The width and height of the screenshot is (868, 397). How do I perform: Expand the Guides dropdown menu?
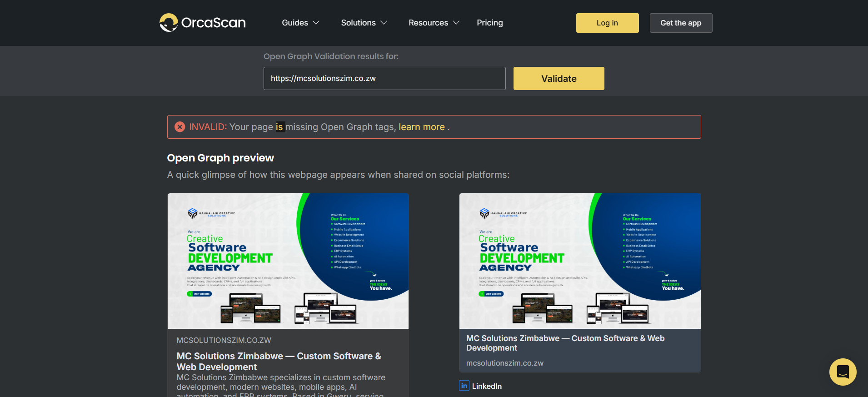point(300,23)
